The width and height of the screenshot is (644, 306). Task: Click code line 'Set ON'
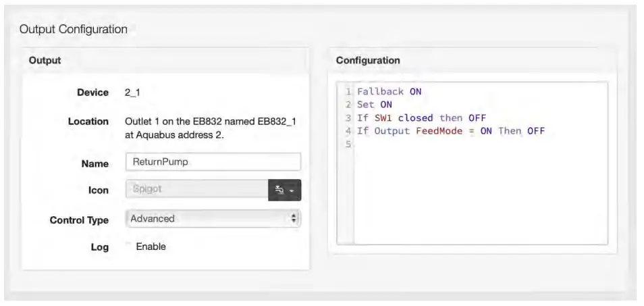[x=374, y=105]
